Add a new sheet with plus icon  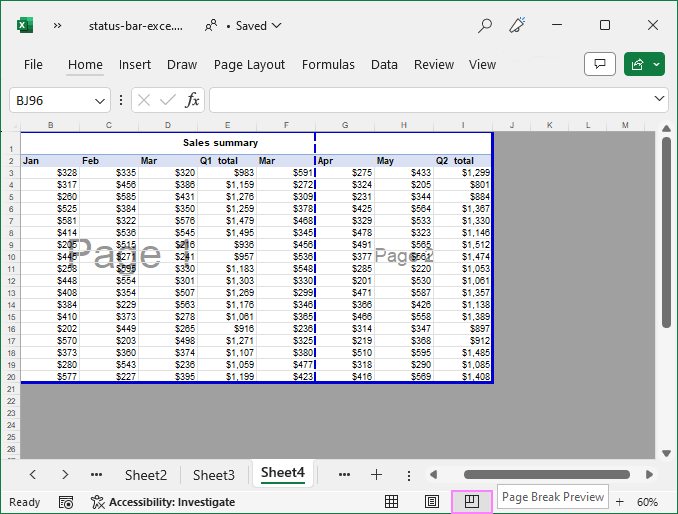(376, 474)
